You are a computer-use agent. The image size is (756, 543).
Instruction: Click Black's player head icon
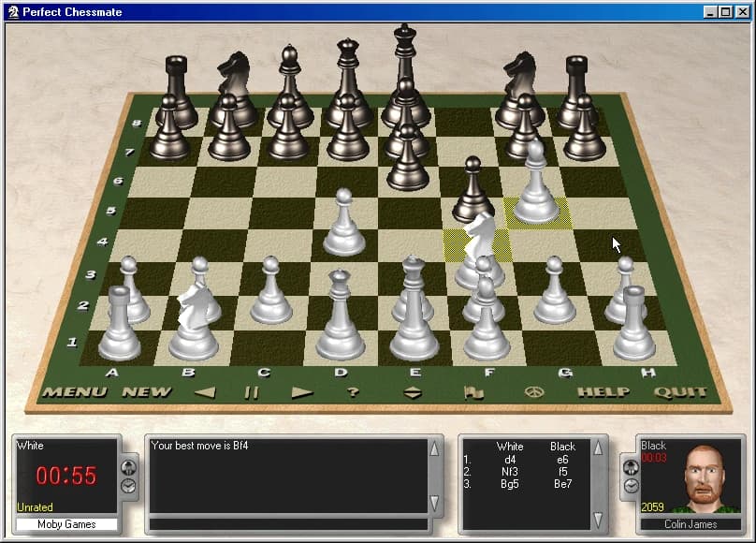(631, 468)
